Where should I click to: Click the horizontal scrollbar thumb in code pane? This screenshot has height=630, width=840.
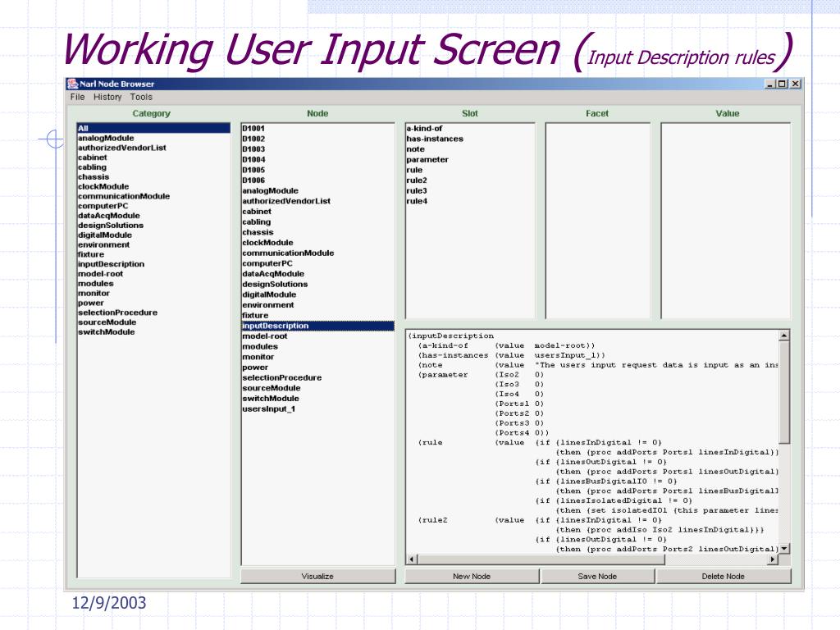pos(541,559)
